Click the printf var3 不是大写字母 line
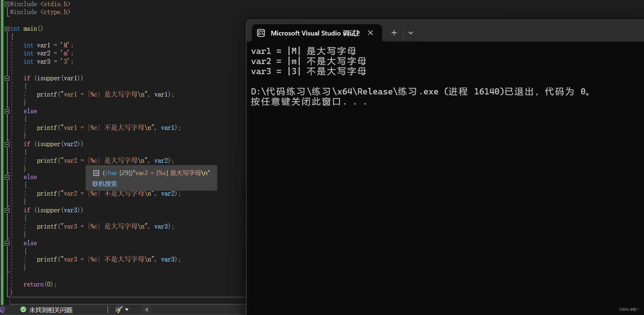The image size is (644, 315). (109, 259)
